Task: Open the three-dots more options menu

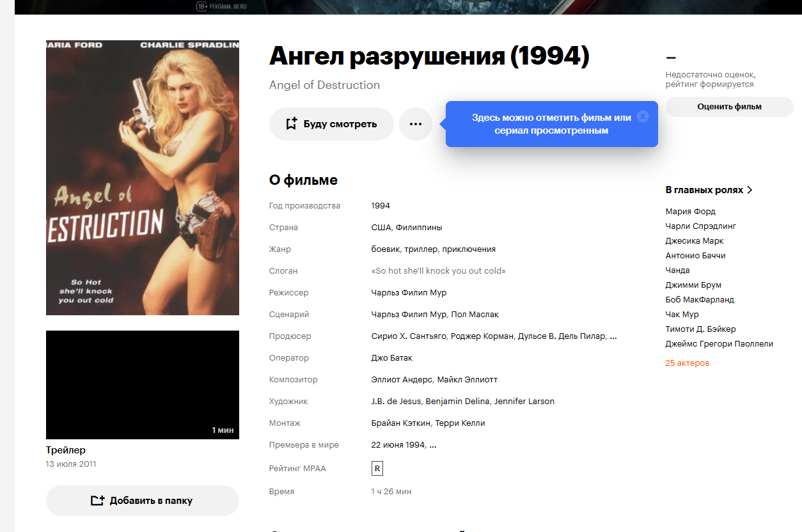Action: (x=416, y=124)
